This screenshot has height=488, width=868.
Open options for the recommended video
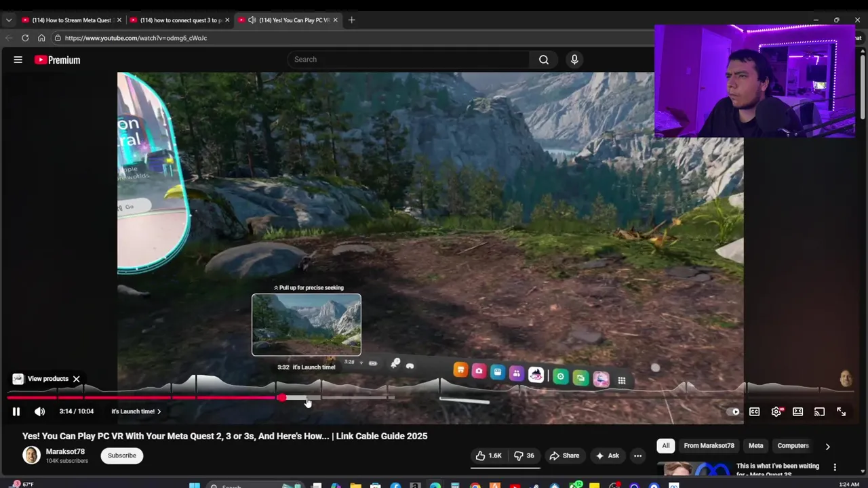835,467
